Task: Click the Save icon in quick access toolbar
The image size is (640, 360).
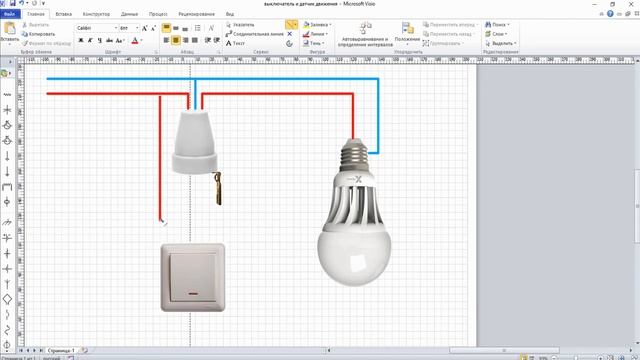Action: [x=13, y=3]
